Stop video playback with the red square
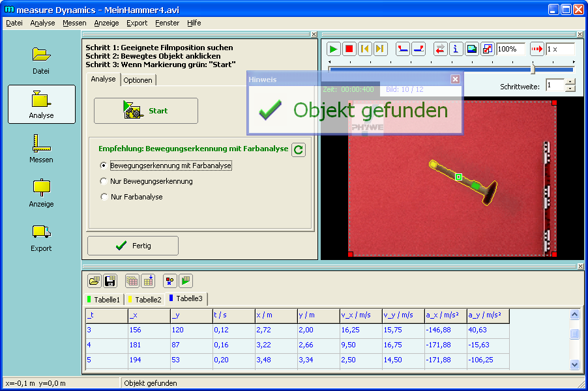 [x=349, y=49]
